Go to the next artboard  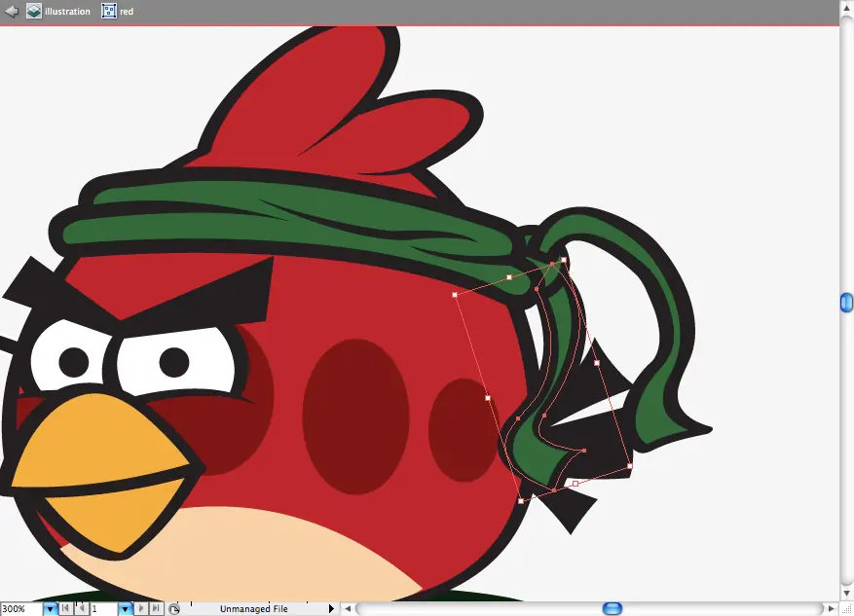(x=141, y=608)
